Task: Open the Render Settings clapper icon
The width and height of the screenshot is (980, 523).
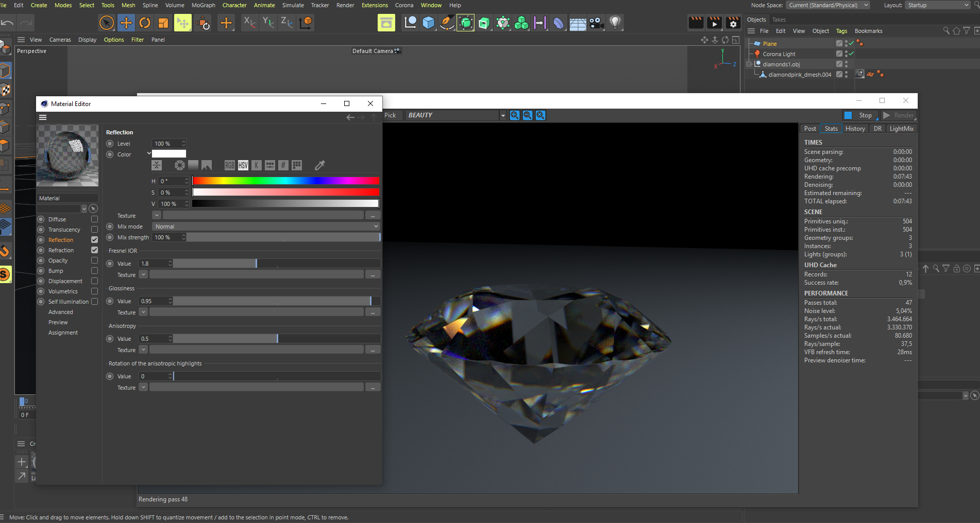Action: 733,23
